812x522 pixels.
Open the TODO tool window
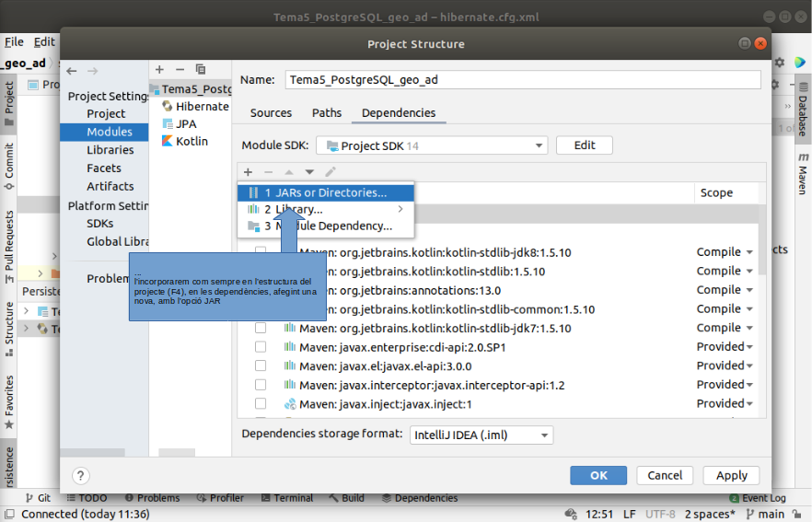click(87, 498)
